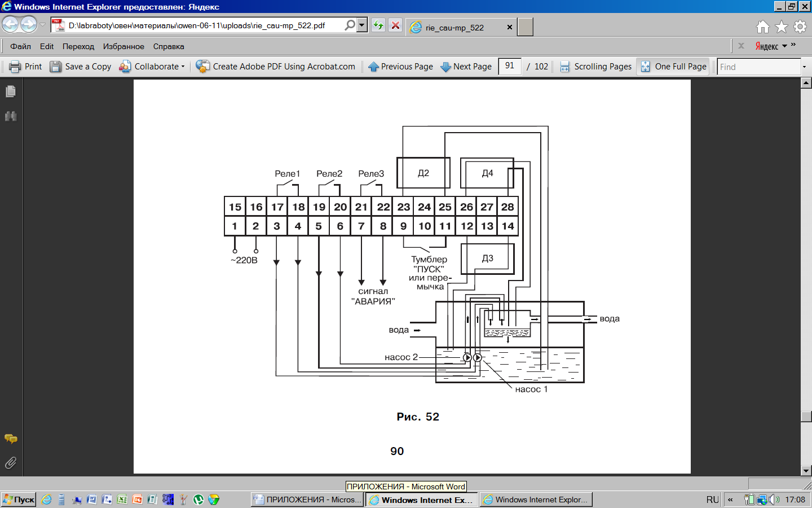The width and height of the screenshot is (812, 508).
Task: Close the rie_cau-mp_522 tab
Action: 510,27
